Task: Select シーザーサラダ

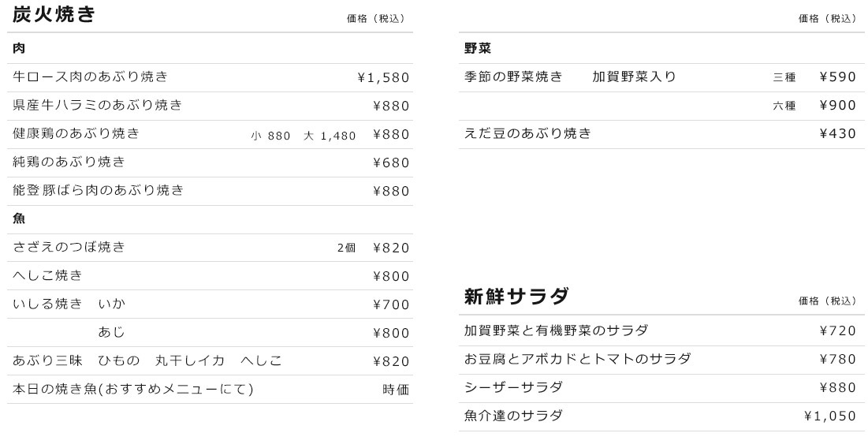Action: pos(514,388)
